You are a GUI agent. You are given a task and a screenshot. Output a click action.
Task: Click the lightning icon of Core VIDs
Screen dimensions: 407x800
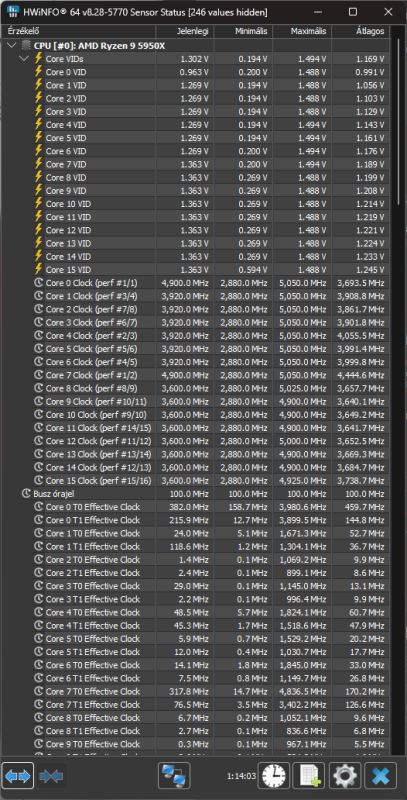(x=38, y=59)
